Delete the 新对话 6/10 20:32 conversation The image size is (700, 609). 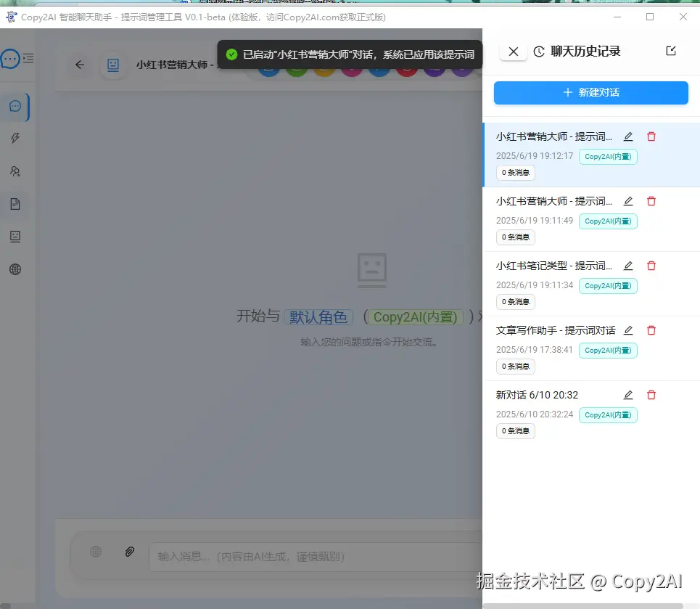click(651, 395)
